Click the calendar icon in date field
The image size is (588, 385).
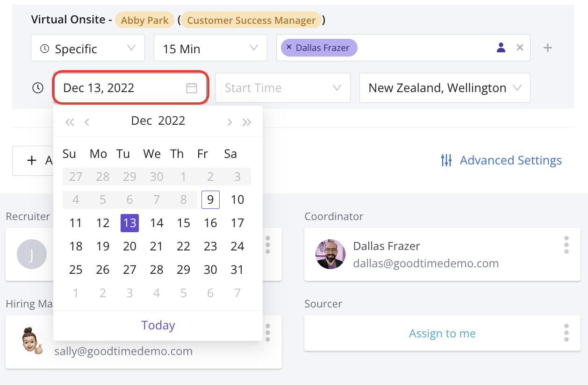point(192,88)
